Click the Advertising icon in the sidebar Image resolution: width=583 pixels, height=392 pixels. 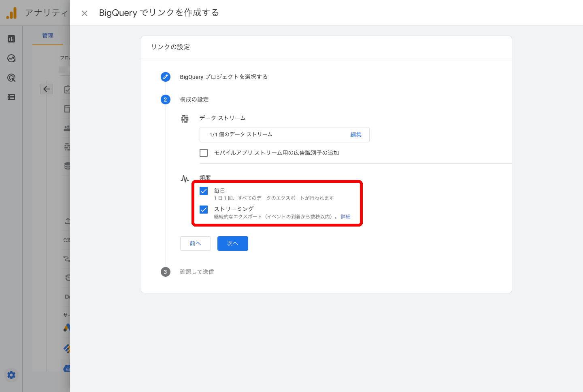(11, 78)
